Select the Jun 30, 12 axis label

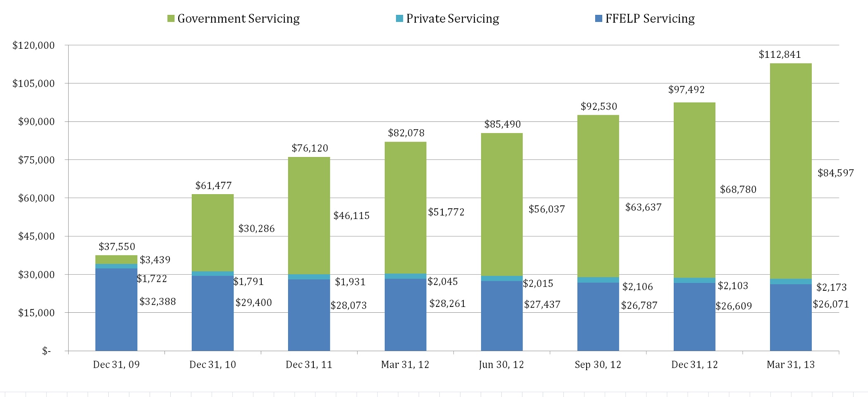[501, 365]
